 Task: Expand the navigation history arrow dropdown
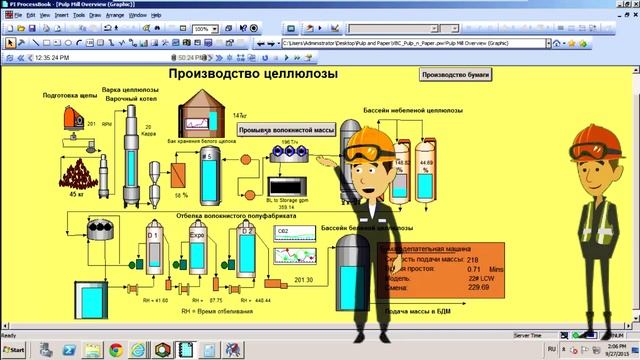pos(279,43)
